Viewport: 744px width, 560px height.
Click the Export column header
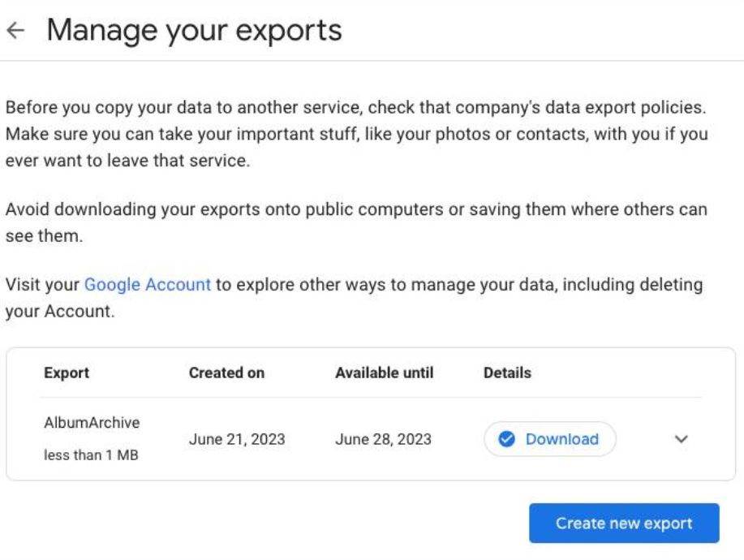tap(66, 373)
